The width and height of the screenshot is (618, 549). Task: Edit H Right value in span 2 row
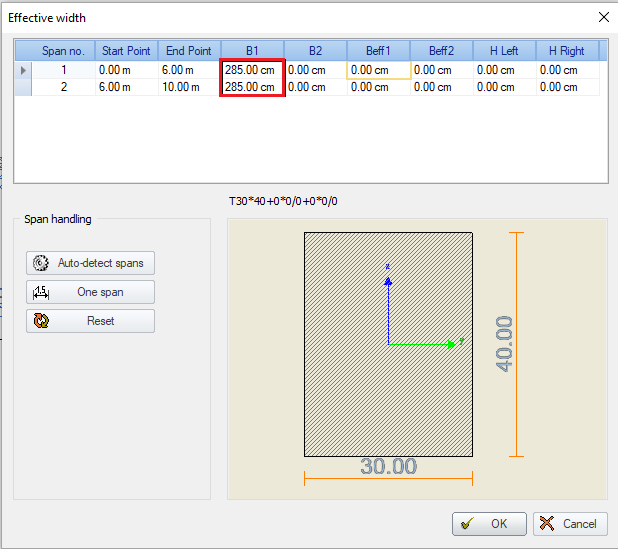tap(568, 87)
